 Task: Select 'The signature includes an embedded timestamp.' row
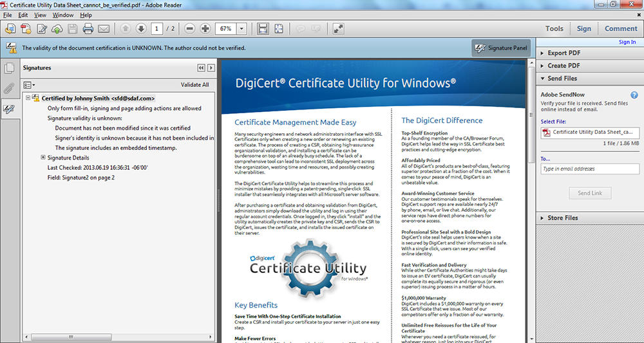tap(116, 148)
